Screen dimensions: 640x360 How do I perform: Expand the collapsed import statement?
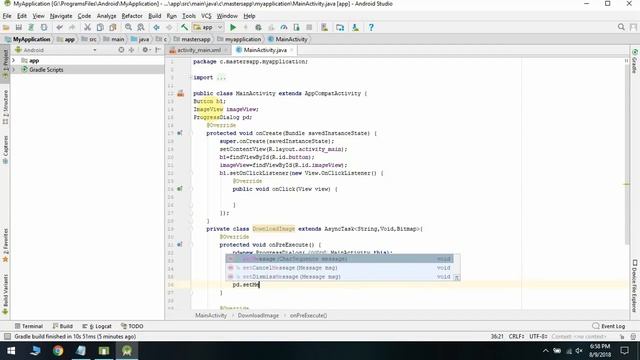[x=221, y=78]
